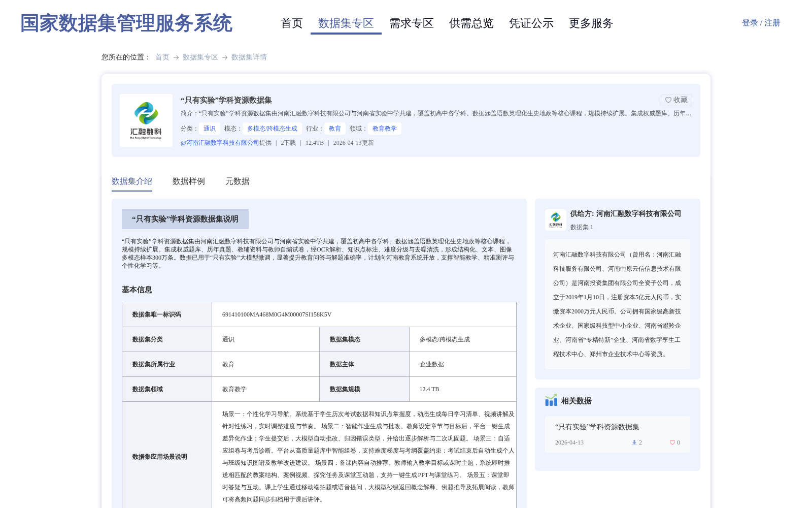Click the 数据集详情 breadcrumb item

click(x=249, y=57)
